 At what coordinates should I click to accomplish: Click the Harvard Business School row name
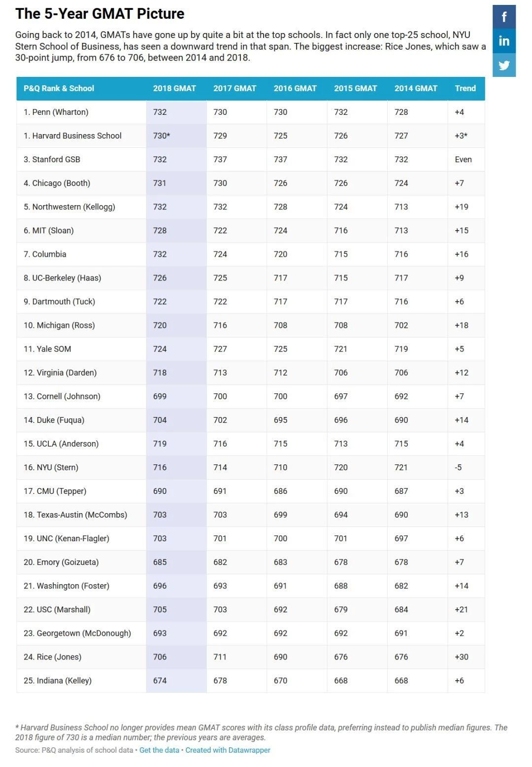coord(72,136)
